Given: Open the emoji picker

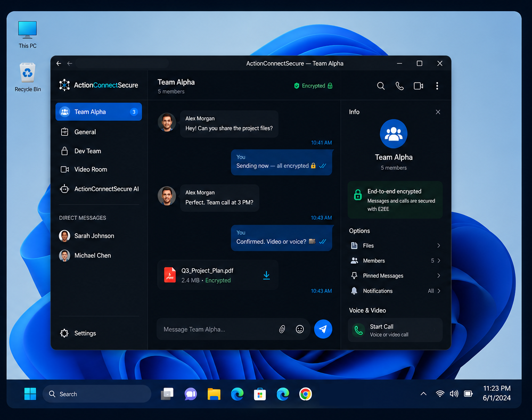Looking at the screenshot, I should [x=300, y=329].
